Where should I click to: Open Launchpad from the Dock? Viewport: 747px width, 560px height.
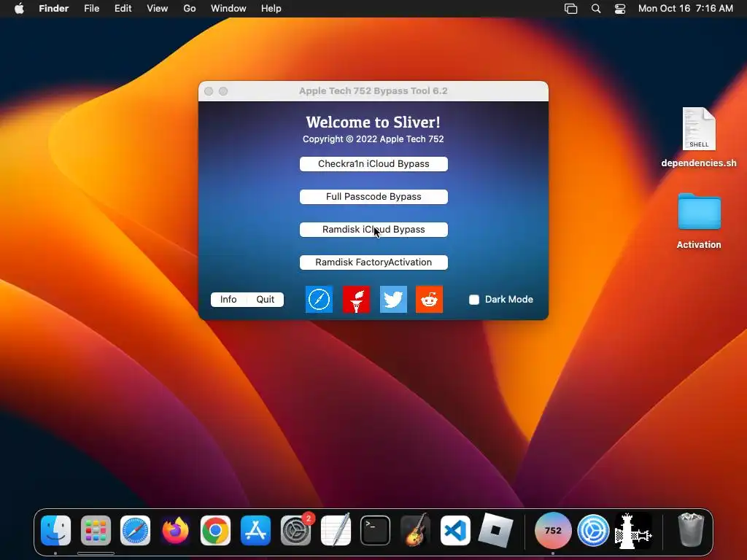pyautogui.click(x=96, y=531)
